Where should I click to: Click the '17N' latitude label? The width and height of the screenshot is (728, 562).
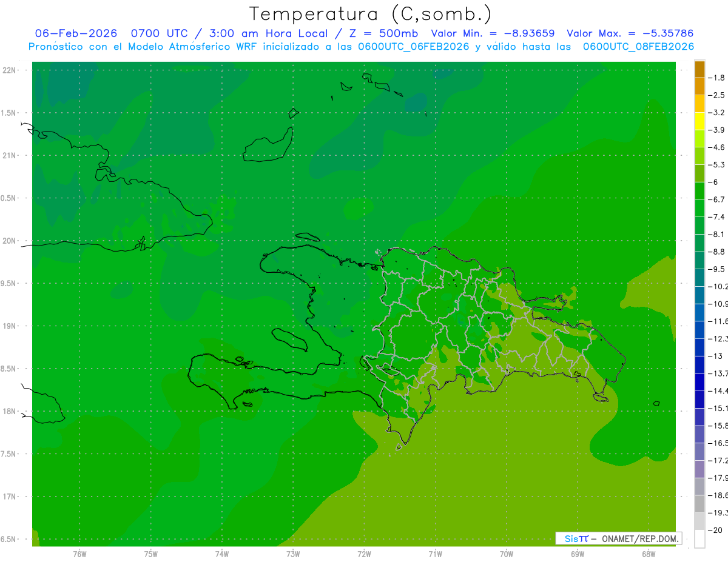10,497
